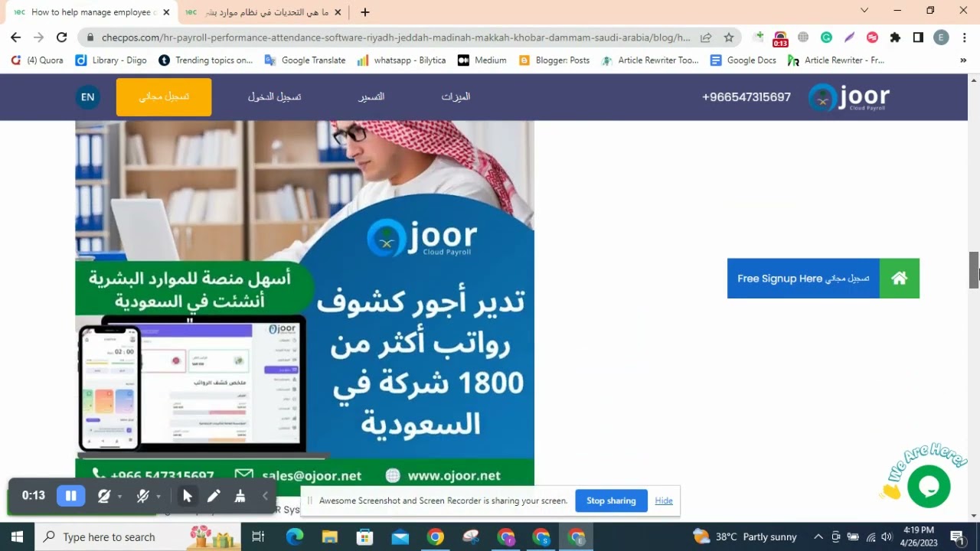
Task: Open the features menu item الميزات
Action: tap(456, 97)
